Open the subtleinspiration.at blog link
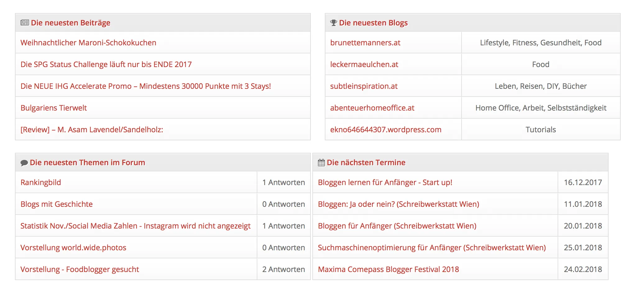 click(364, 86)
